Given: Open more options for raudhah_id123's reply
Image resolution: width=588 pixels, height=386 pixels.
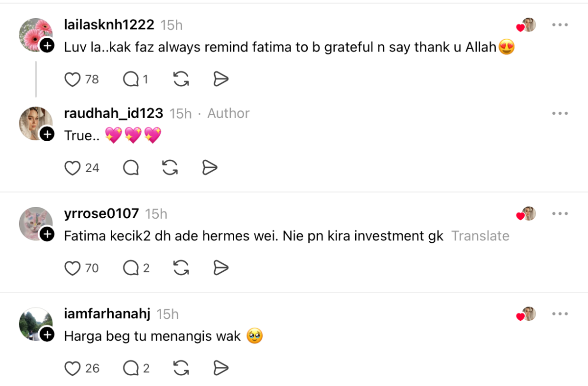Looking at the screenshot, I should [560, 113].
